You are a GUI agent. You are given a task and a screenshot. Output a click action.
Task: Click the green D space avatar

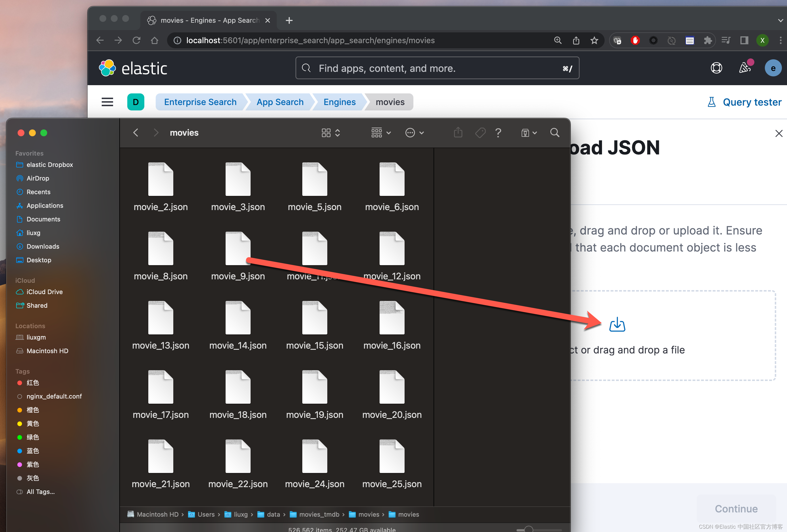[136, 102]
